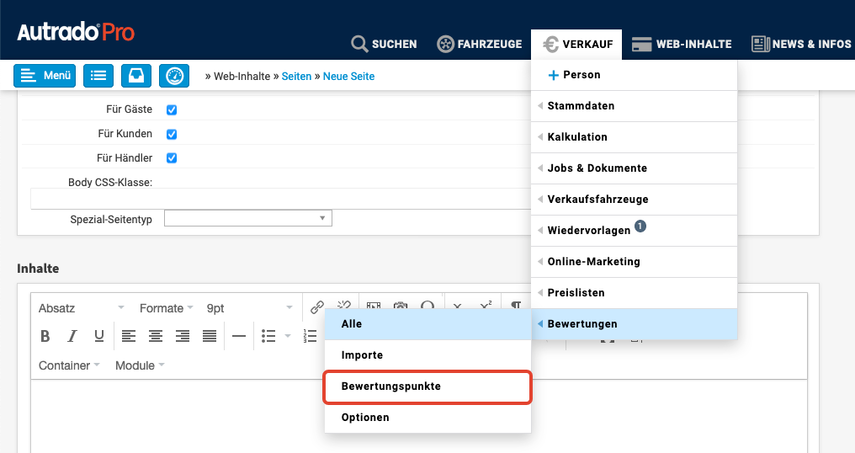This screenshot has height=453, width=855.
Task: Open the Spezial-Seitentyp dropdown
Action: [x=248, y=218]
